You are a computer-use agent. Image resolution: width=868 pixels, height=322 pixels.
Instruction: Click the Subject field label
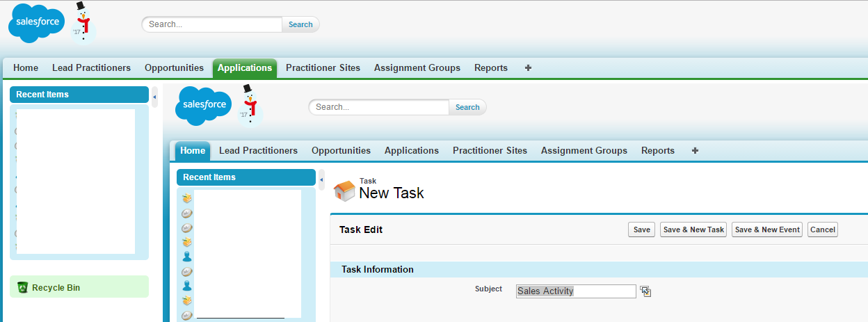pos(488,289)
